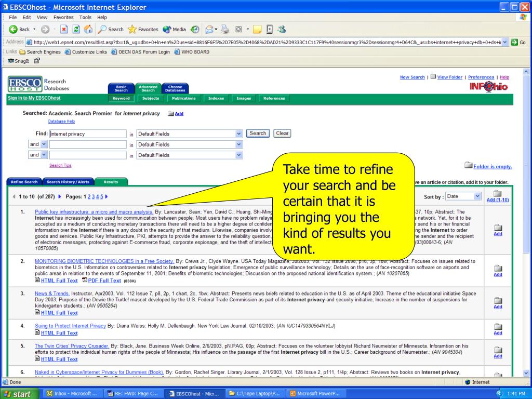Open the Favorites menu

point(63,17)
